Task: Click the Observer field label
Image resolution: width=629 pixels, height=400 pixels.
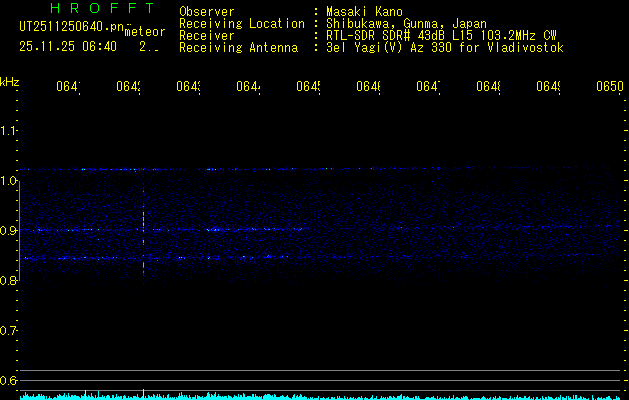Action: click(x=206, y=11)
